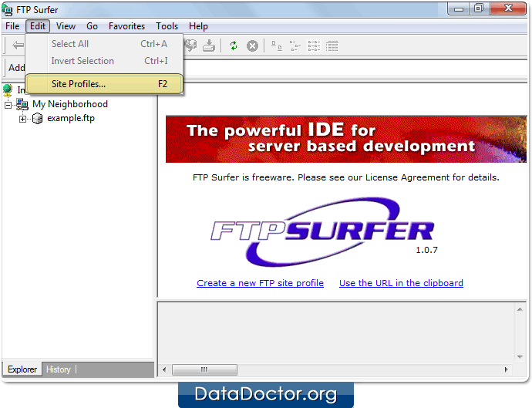This screenshot has height=408, width=532.
Task: Click the horizontal scrollbar left arrow
Action: click(164, 369)
